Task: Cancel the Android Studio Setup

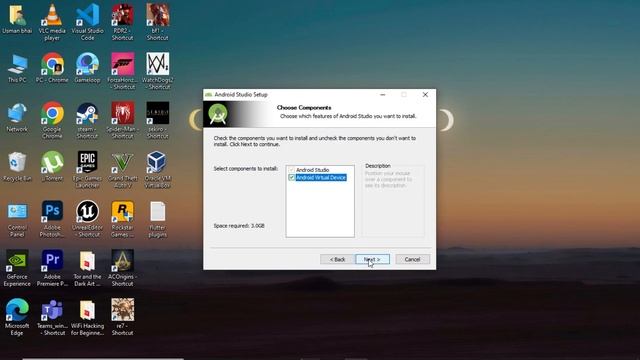Action: tap(412, 259)
